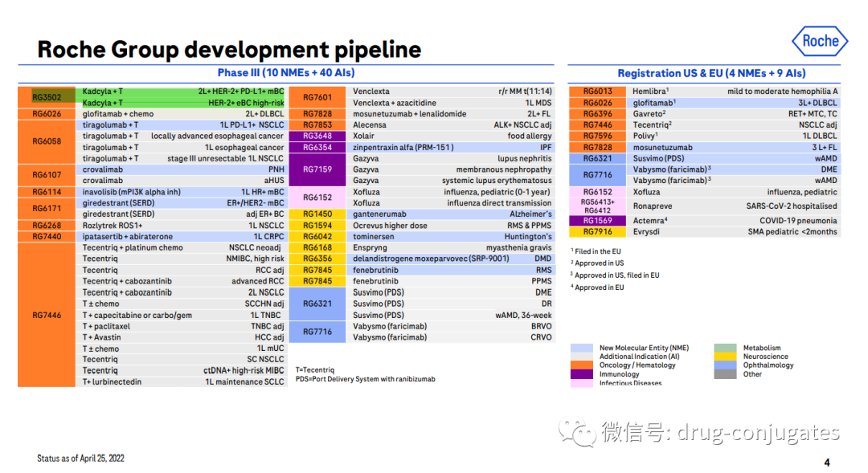Click the slide page number 4
868x473 pixels.
point(827,463)
